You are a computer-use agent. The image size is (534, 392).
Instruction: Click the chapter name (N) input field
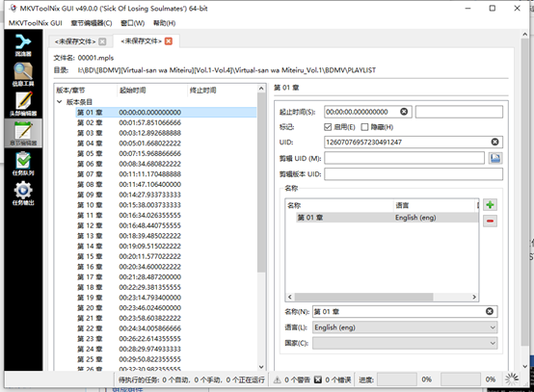pos(405,311)
